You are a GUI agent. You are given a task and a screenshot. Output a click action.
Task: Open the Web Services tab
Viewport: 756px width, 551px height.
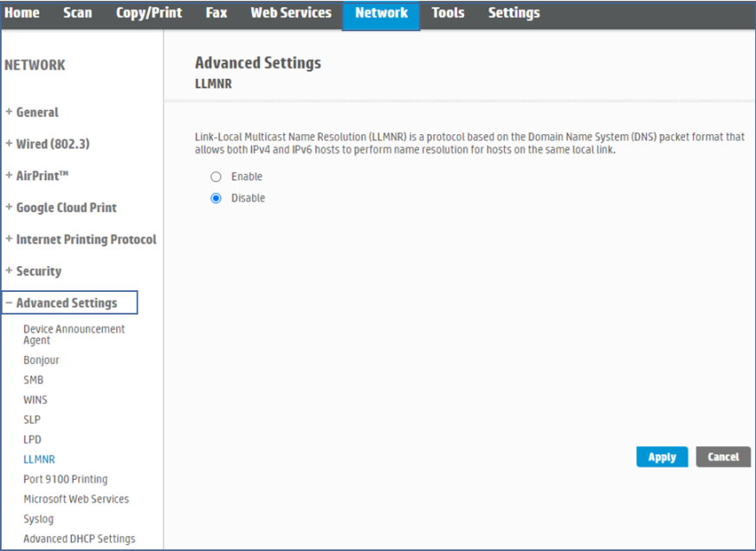(291, 13)
